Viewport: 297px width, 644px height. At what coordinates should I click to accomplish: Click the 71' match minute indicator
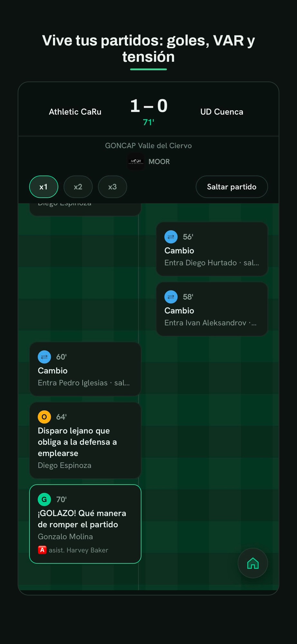[148, 122]
